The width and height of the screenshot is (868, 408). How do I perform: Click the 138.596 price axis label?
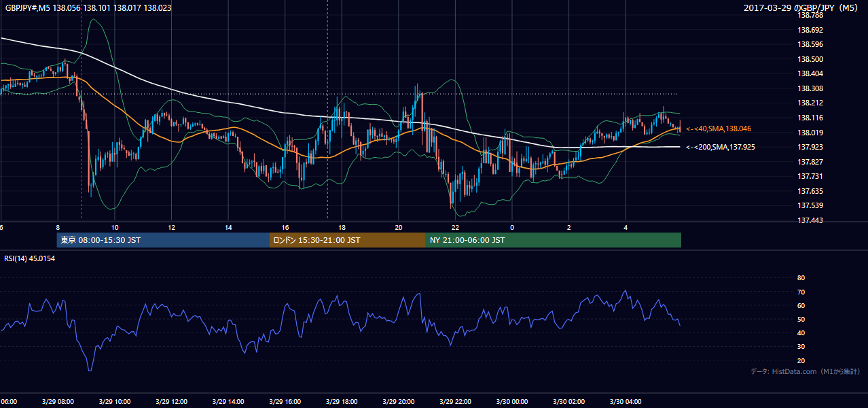click(x=810, y=45)
